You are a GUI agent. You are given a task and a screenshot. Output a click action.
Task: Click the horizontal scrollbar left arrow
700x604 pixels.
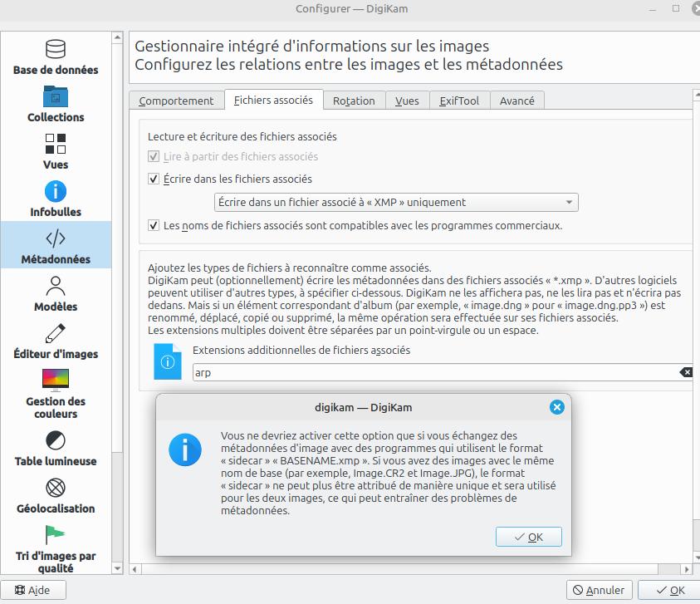(x=135, y=569)
